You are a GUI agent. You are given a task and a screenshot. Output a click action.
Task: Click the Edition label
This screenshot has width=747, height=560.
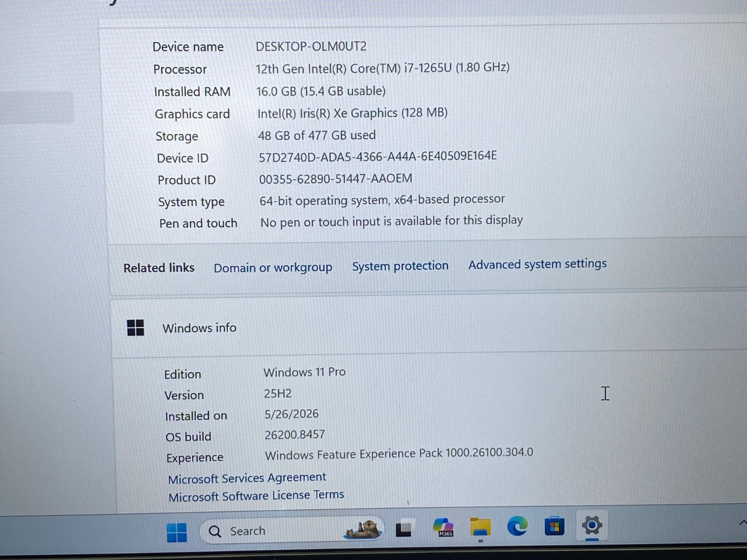pyautogui.click(x=183, y=375)
